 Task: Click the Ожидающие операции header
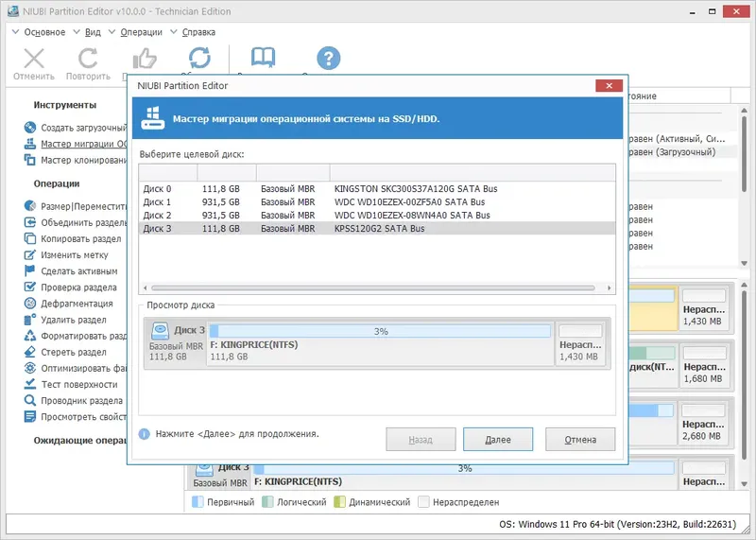80,440
